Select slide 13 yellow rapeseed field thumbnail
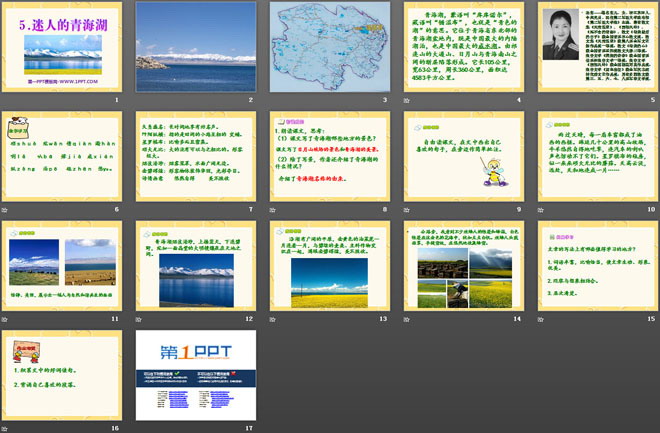The width and height of the screenshot is (660, 433). pos(330,266)
